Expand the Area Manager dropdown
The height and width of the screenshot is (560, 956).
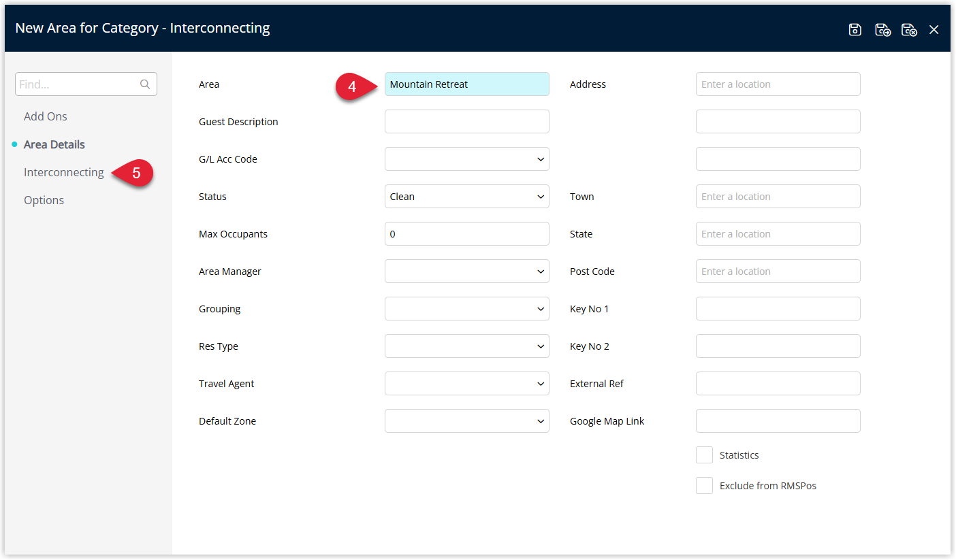[x=467, y=271]
